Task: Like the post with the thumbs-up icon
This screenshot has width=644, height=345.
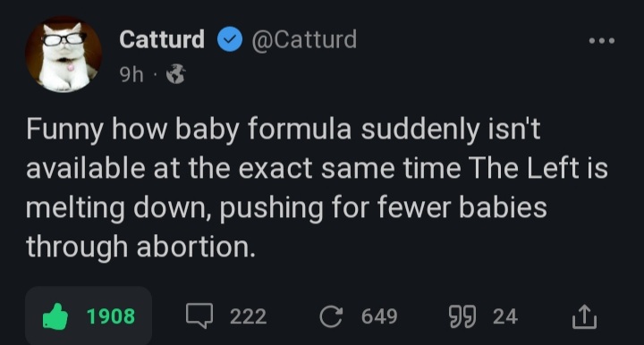Action: pyautogui.click(x=55, y=316)
